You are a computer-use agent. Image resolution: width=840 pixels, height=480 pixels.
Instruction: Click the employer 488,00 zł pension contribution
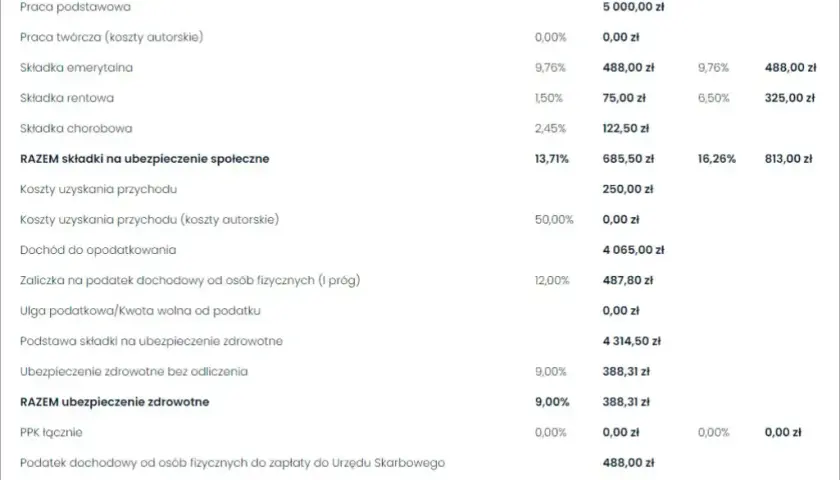pyautogui.click(x=790, y=68)
